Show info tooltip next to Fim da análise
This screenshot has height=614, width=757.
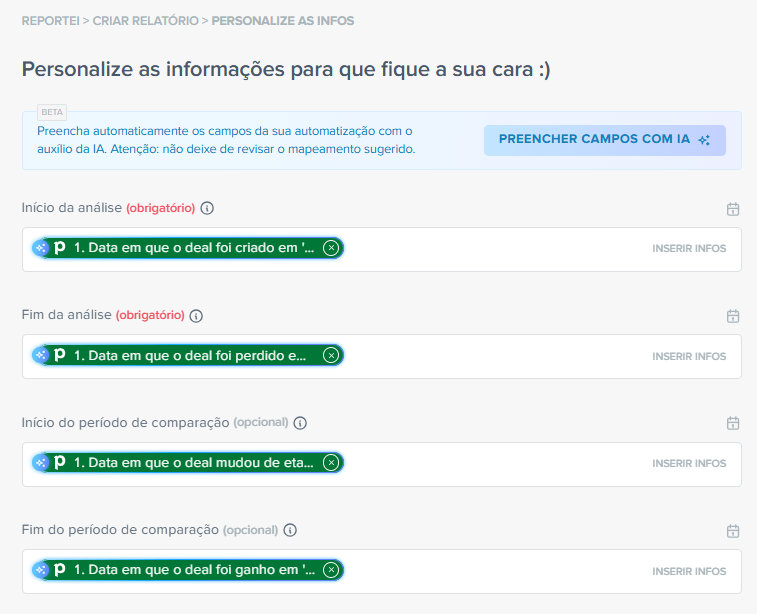(196, 316)
